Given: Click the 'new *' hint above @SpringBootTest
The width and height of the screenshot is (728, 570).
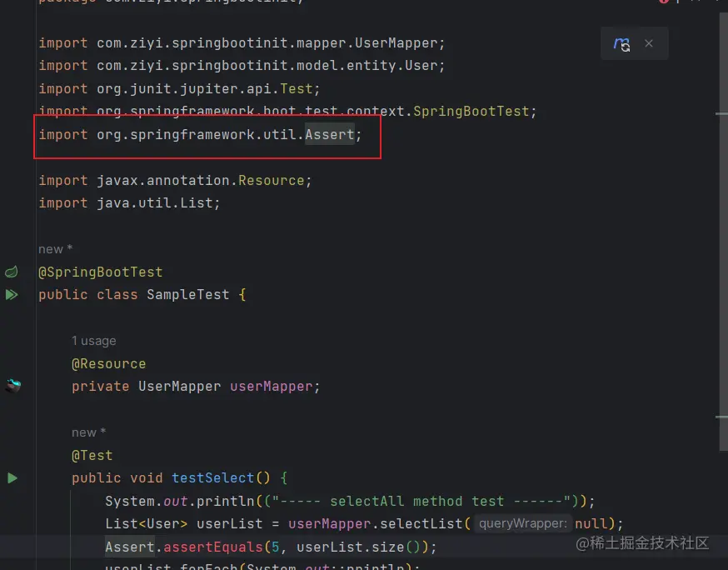Looking at the screenshot, I should (55, 249).
